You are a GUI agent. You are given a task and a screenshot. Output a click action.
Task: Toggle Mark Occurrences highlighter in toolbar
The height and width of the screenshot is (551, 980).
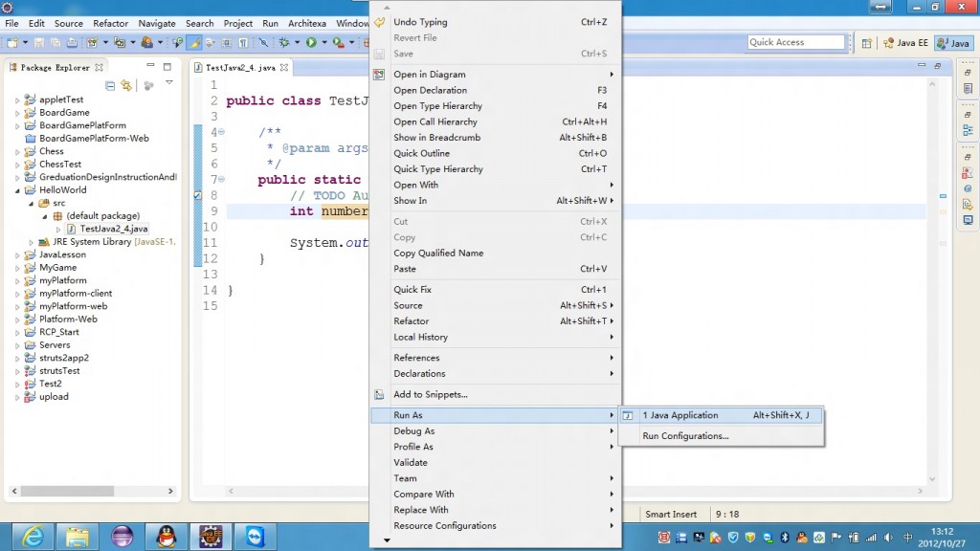[x=195, y=43]
